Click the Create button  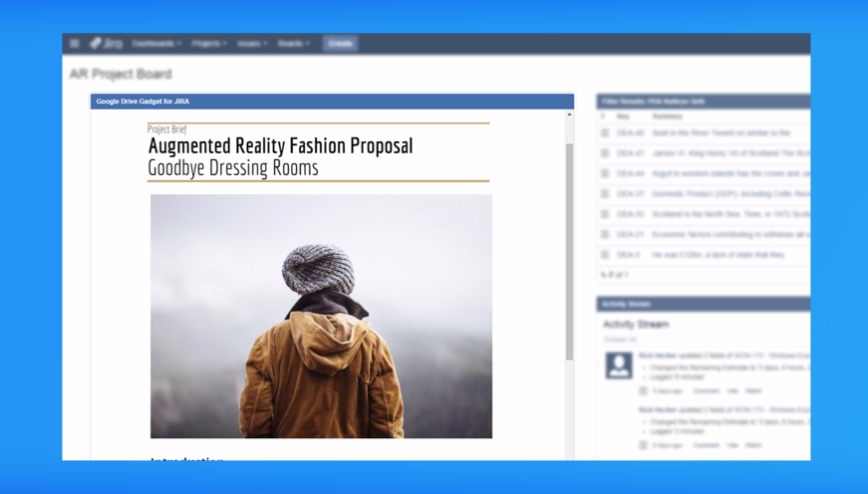pyautogui.click(x=340, y=43)
